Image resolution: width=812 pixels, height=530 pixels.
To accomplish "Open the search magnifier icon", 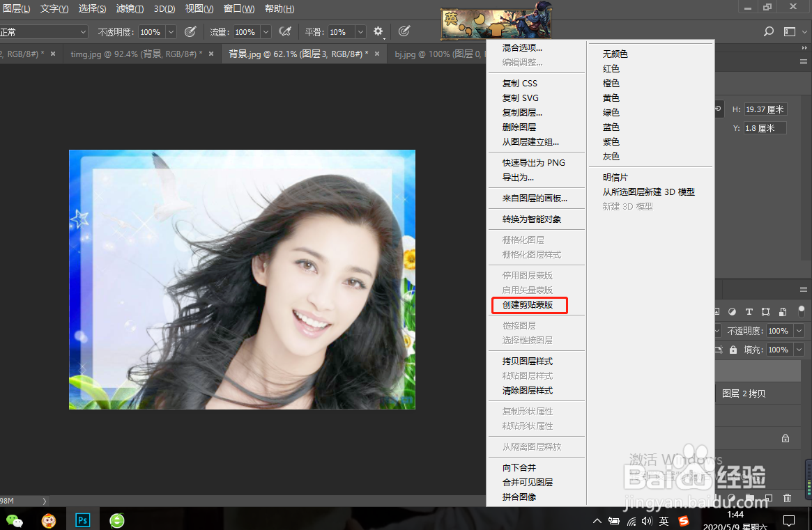I will (769, 31).
